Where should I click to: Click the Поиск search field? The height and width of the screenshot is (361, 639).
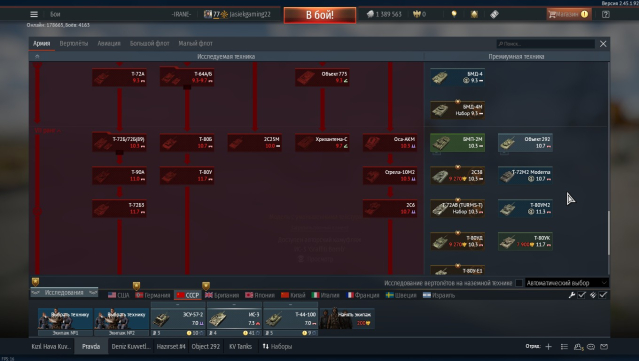pyautogui.click(x=546, y=44)
